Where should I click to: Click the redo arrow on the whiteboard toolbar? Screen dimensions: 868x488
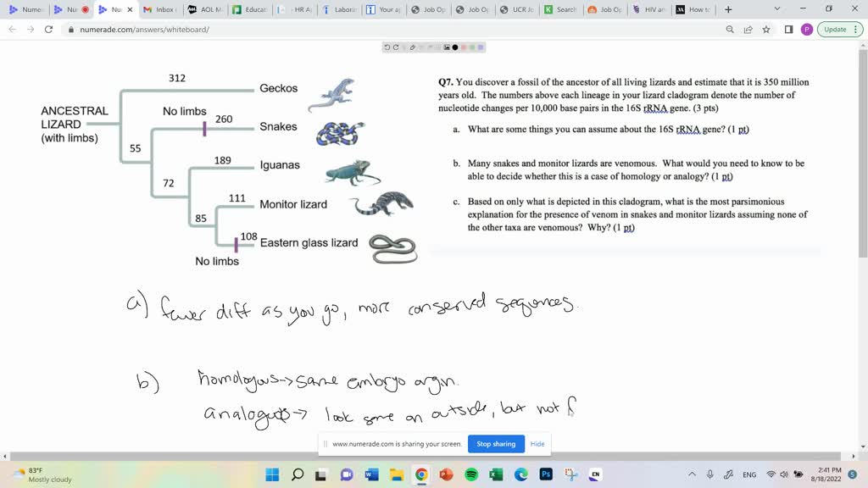(396, 47)
